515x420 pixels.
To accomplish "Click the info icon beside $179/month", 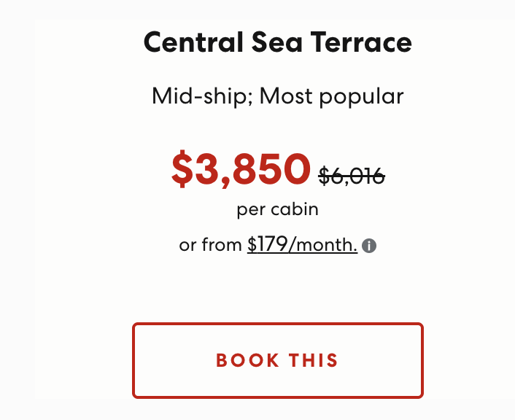I will point(369,246).
